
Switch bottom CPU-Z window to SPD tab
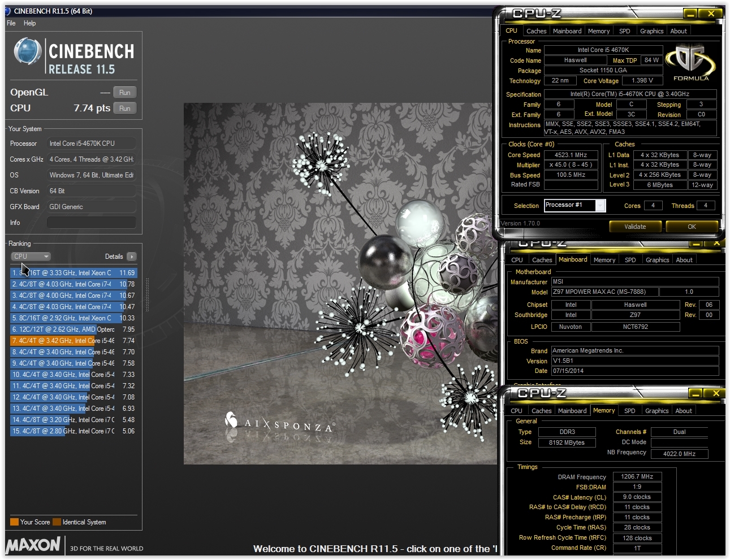(629, 411)
